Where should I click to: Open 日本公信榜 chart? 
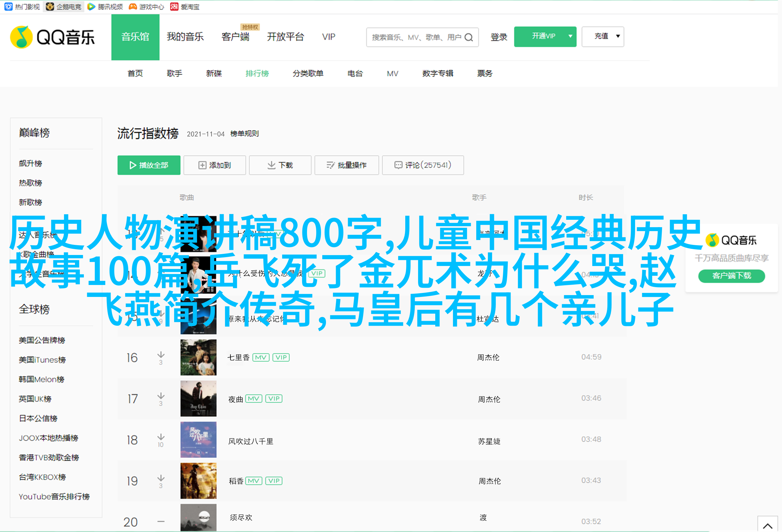click(38, 419)
